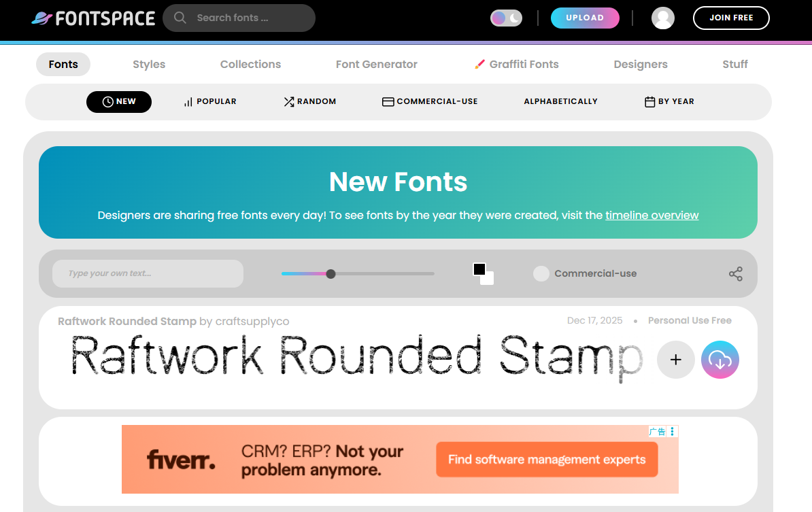Open the user profile avatar icon

point(662,18)
